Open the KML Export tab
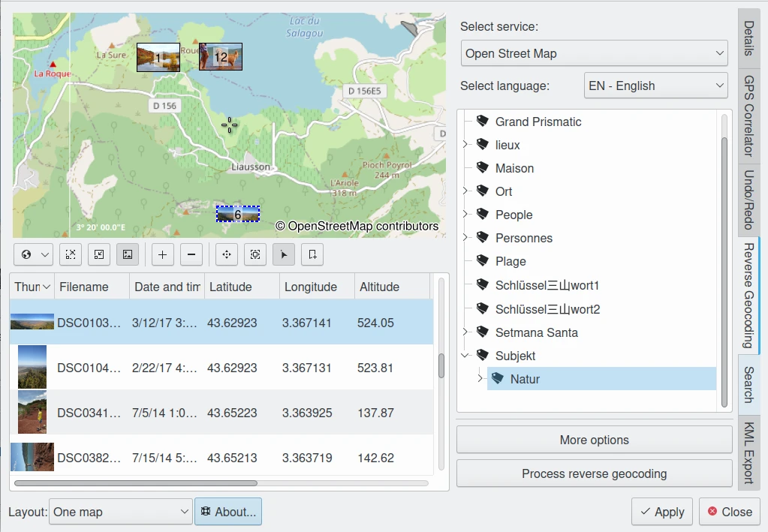768x532 pixels. tap(748, 452)
